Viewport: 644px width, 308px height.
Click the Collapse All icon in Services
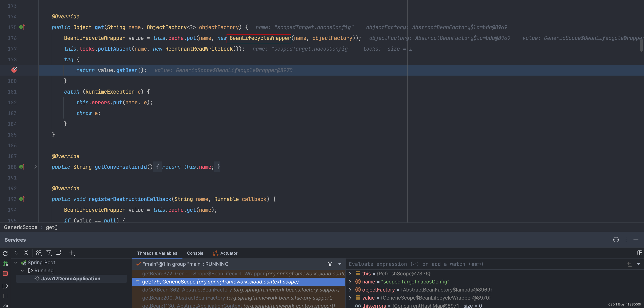[26, 253]
